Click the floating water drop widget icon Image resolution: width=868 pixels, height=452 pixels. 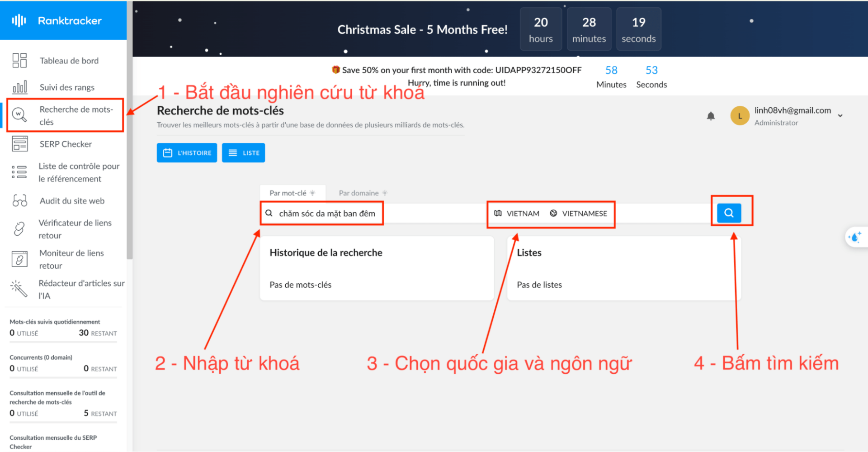click(855, 237)
